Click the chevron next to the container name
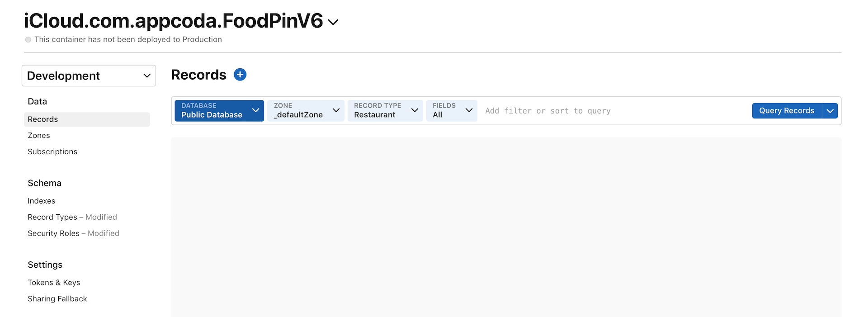Viewport: 868px width, 317px height. (x=333, y=22)
